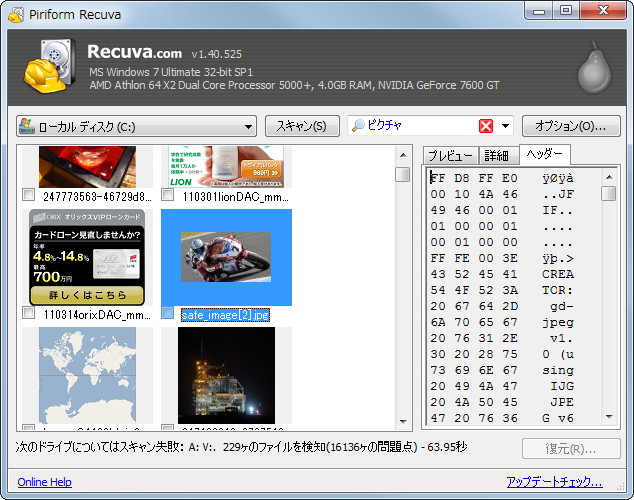The width and height of the screenshot is (634, 500).
Task: Click the local disk drive icon
Action: pos(27,127)
